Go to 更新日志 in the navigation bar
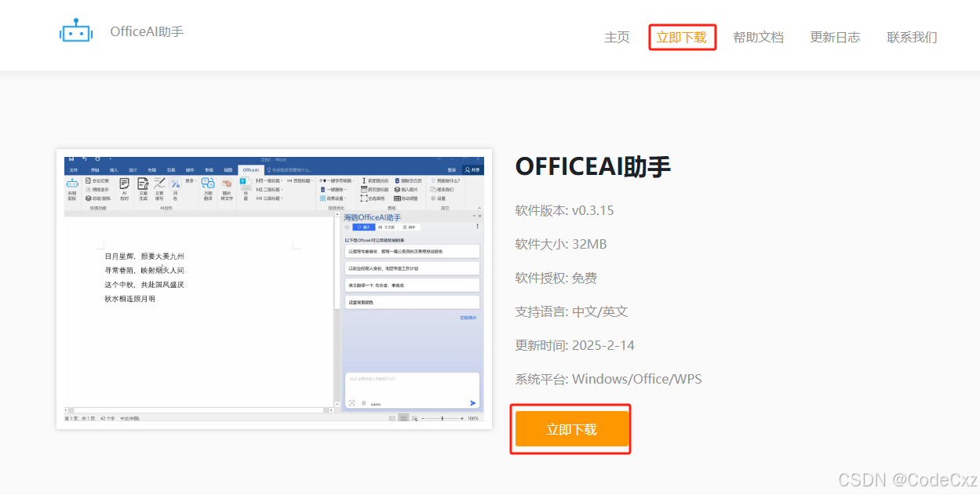The width and height of the screenshot is (980, 495). (835, 37)
